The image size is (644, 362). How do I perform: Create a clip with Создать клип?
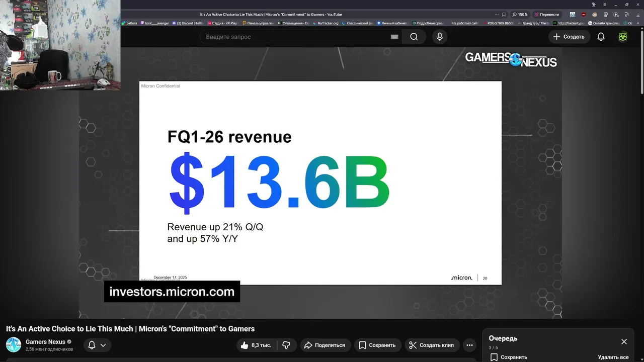[x=432, y=345]
